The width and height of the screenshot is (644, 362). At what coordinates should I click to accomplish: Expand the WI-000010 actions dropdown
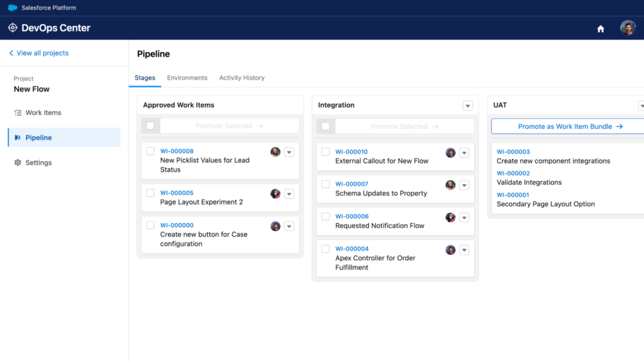point(464,153)
